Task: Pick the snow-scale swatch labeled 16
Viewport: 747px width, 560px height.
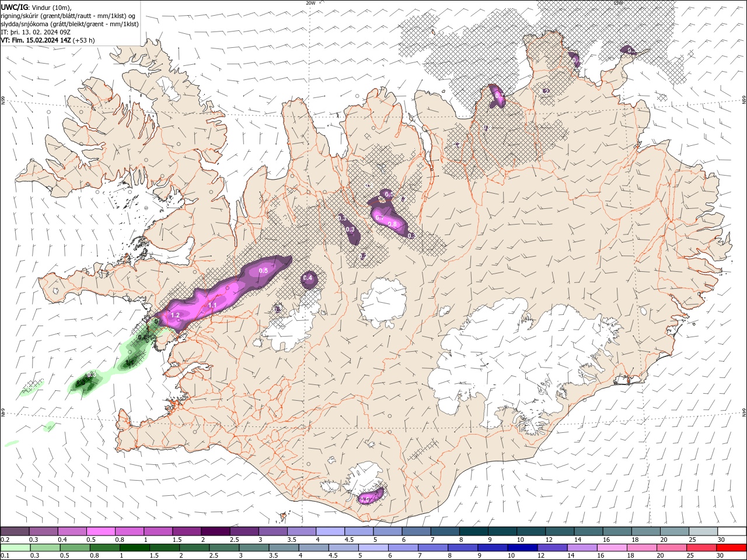Action: (x=617, y=531)
